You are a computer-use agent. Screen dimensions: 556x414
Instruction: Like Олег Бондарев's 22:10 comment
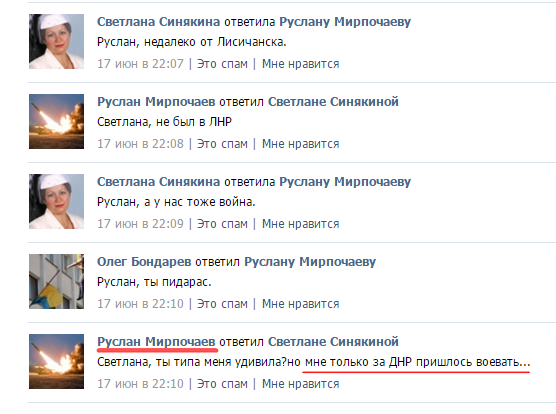[x=301, y=304]
